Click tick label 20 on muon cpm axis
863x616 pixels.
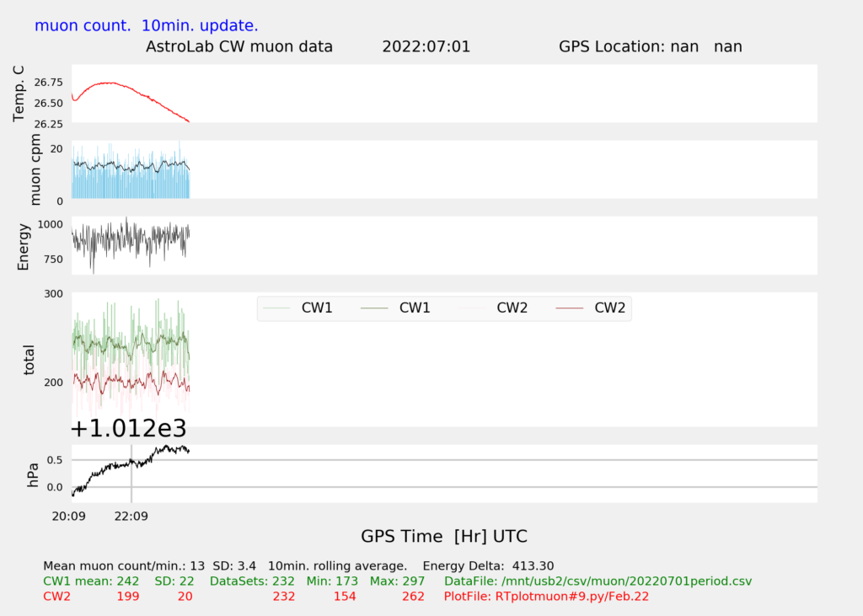click(56, 148)
